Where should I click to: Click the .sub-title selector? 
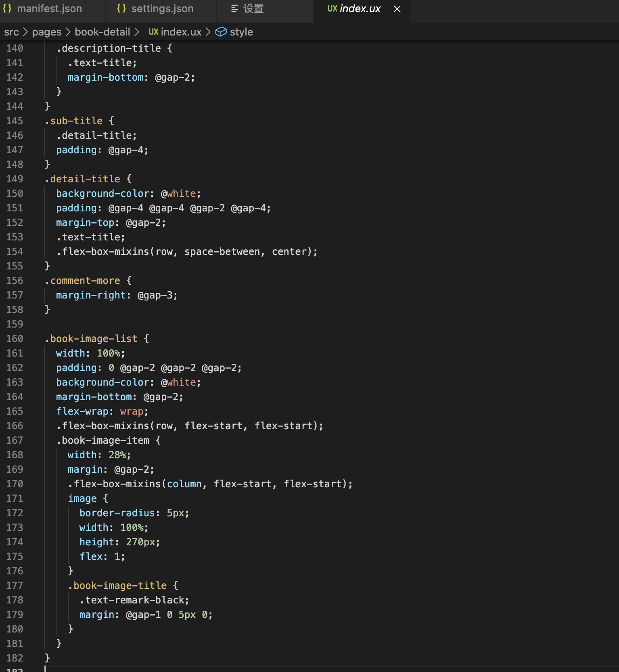click(73, 121)
